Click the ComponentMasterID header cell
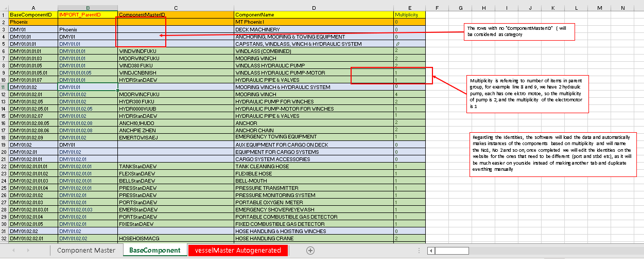 (x=176, y=15)
